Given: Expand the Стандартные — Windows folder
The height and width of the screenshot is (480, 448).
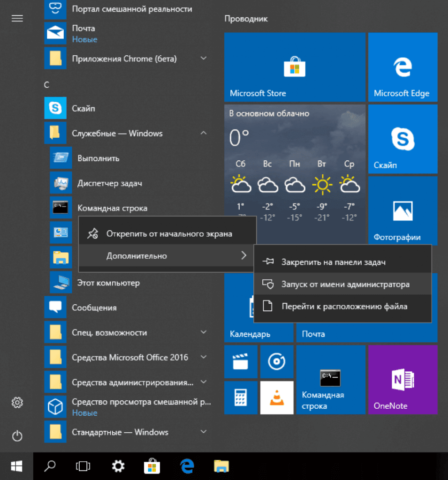Looking at the screenshot, I should [204, 432].
